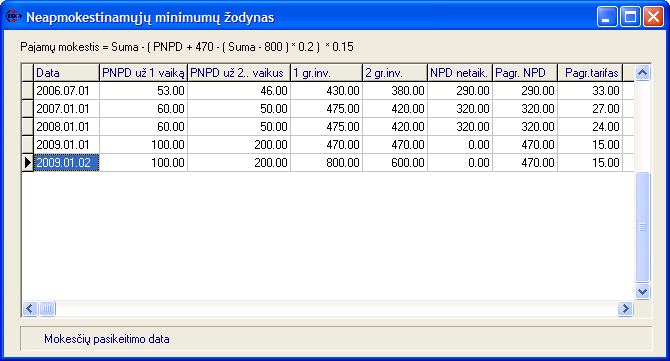Screen dimensions: 670x361
Task: Minimize the dictionary window
Action: click(x=607, y=17)
